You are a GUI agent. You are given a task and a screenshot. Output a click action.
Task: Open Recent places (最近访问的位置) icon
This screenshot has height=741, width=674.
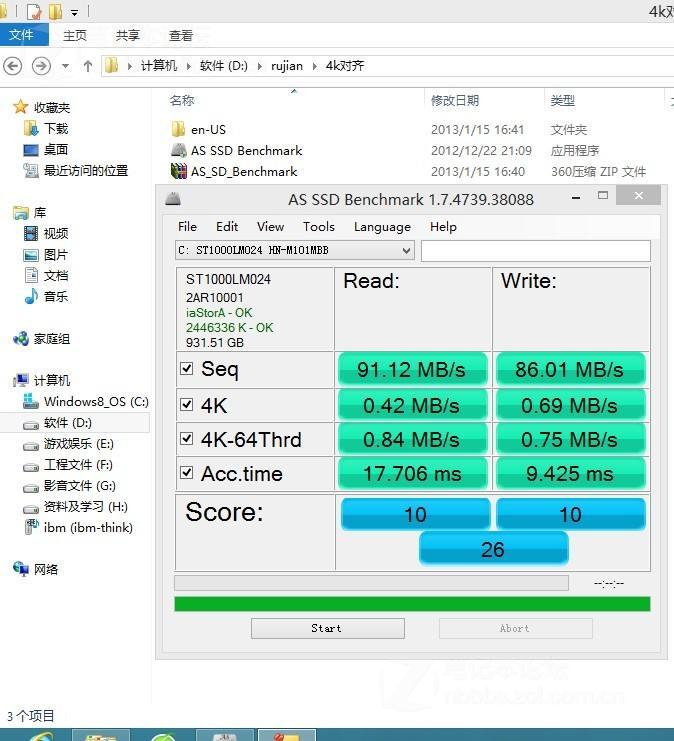[31, 171]
